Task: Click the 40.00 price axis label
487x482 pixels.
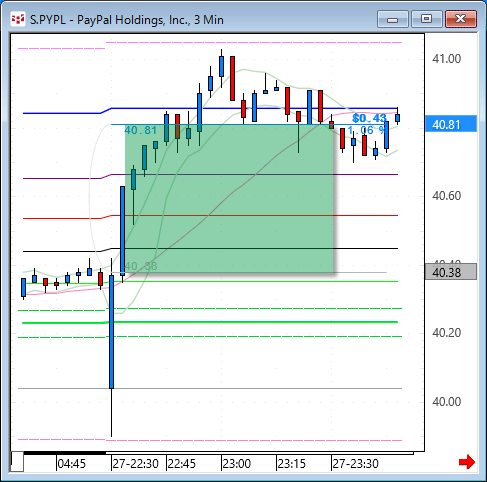Action: (x=446, y=402)
